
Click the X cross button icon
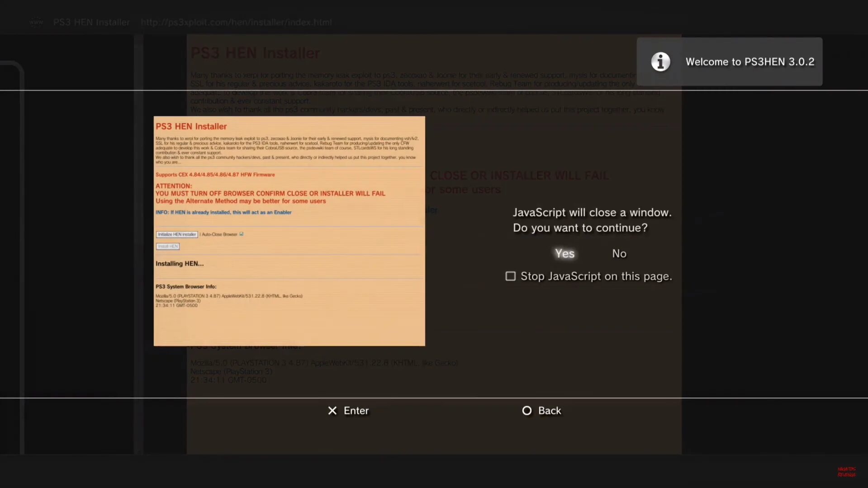pyautogui.click(x=332, y=410)
